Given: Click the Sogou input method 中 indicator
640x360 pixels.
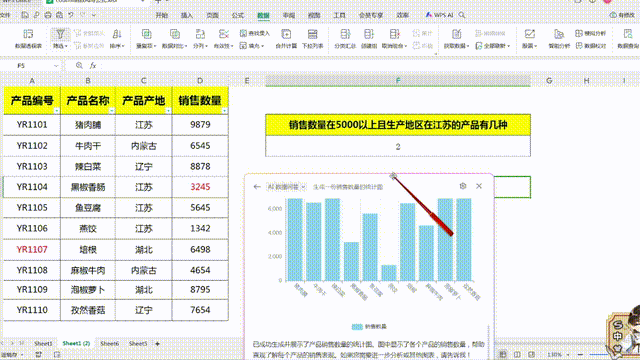Looking at the screenshot, I should click(x=617, y=337).
